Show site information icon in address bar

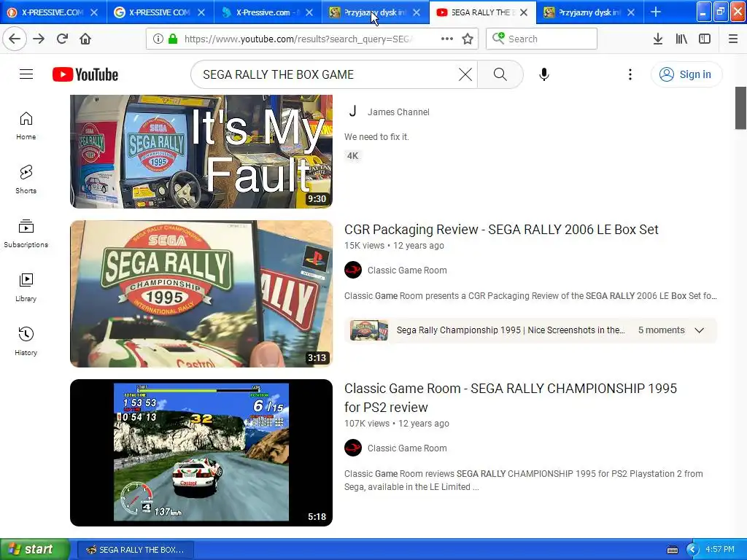(x=158, y=39)
